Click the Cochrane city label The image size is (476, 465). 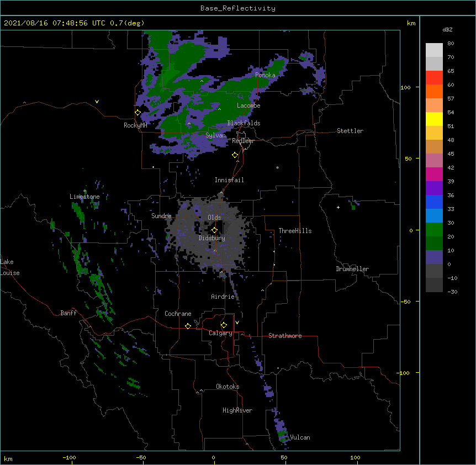(178, 314)
